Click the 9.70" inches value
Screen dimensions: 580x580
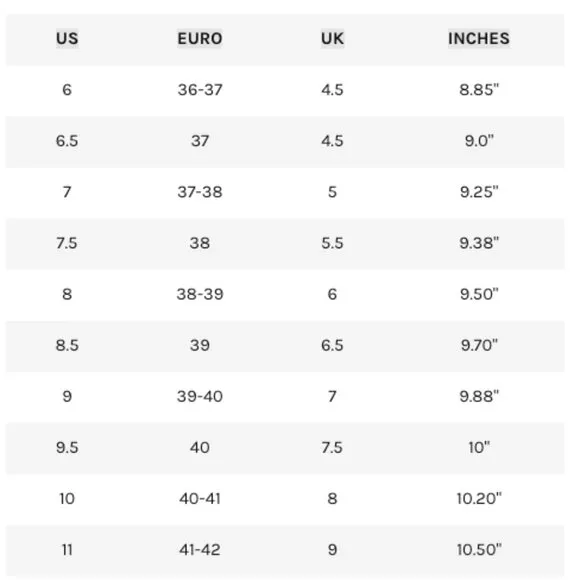[x=479, y=345]
